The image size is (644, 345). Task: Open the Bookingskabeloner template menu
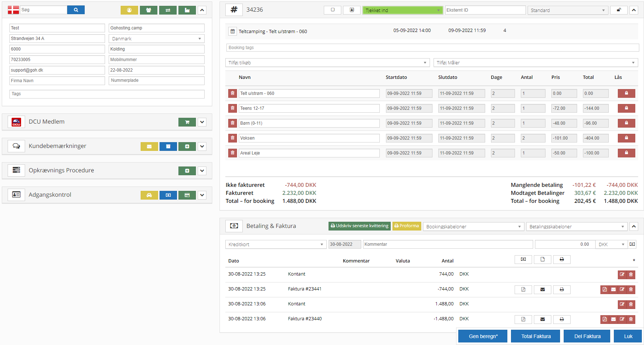pos(473,226)
